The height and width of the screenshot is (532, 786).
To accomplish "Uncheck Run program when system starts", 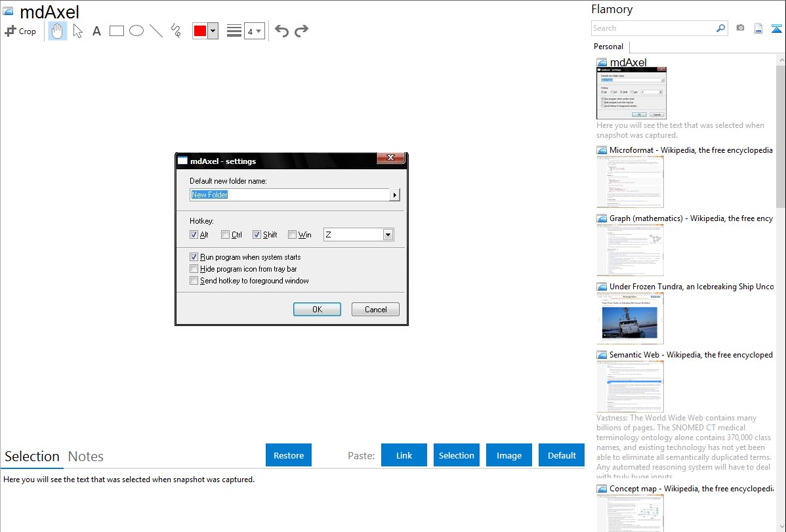I will pyautogui.click(x=194, y=256).
